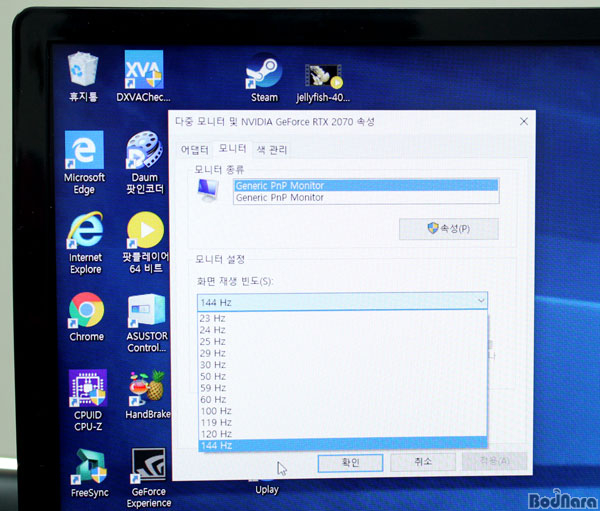Switch to the 어댑터 tab

pos(194,150)
